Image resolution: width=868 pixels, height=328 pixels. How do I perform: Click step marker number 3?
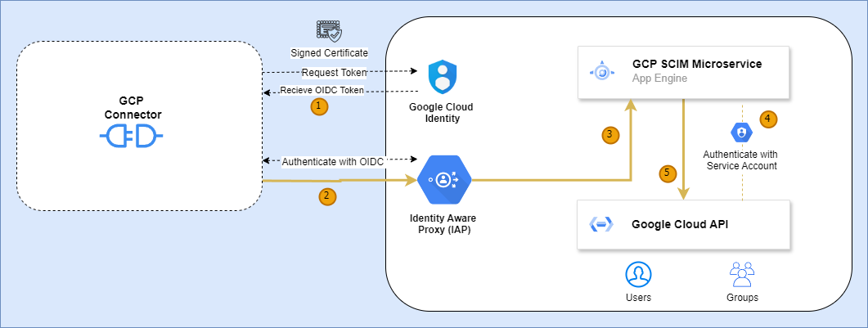coord(610,136)
